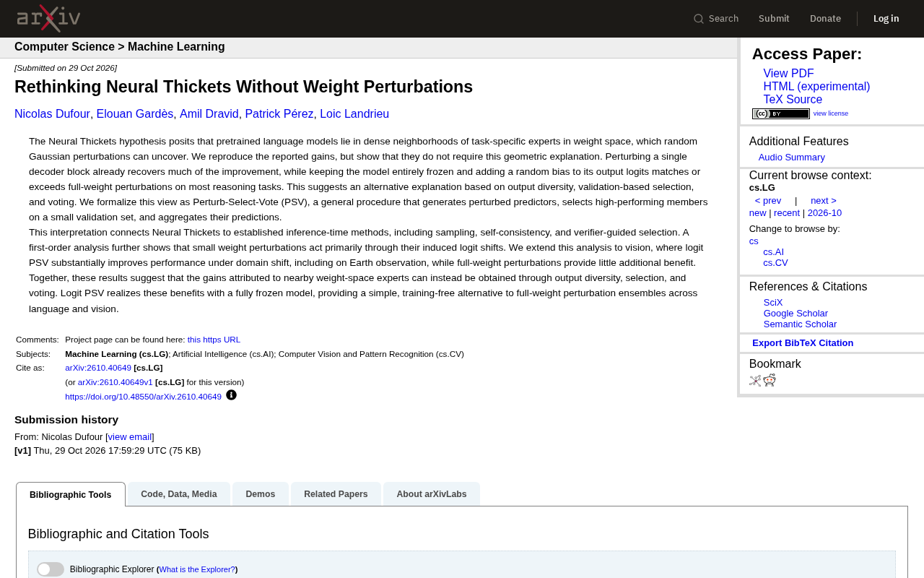924x578 pixels.
Task: Click the Creative Commons BY license badge
Action: point(780,113)
